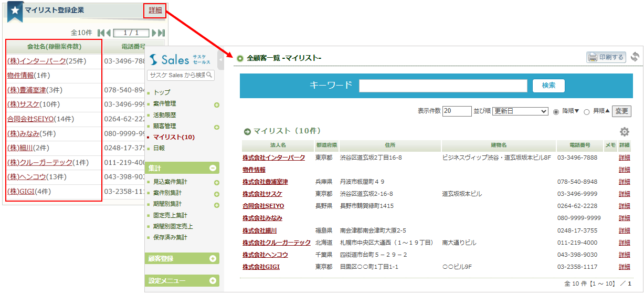
Task: Click the refresh arrows icon beside print button
Action: (635, 57)
